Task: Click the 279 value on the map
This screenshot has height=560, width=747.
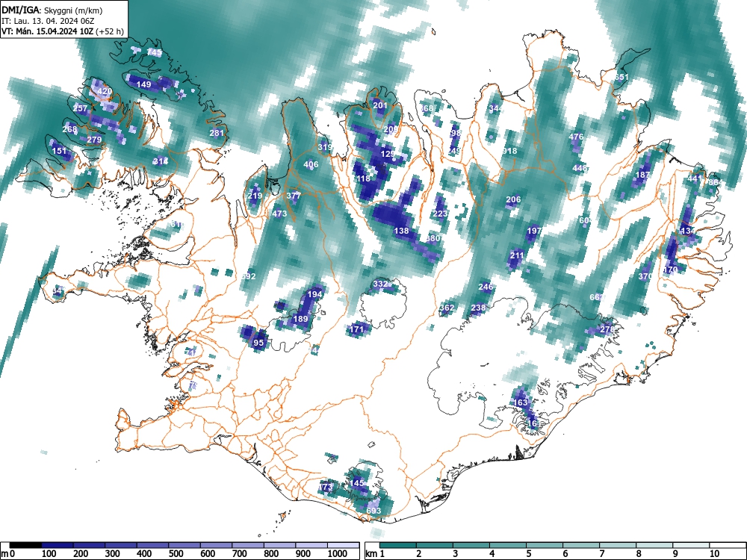Action: (x=94, y=140)
